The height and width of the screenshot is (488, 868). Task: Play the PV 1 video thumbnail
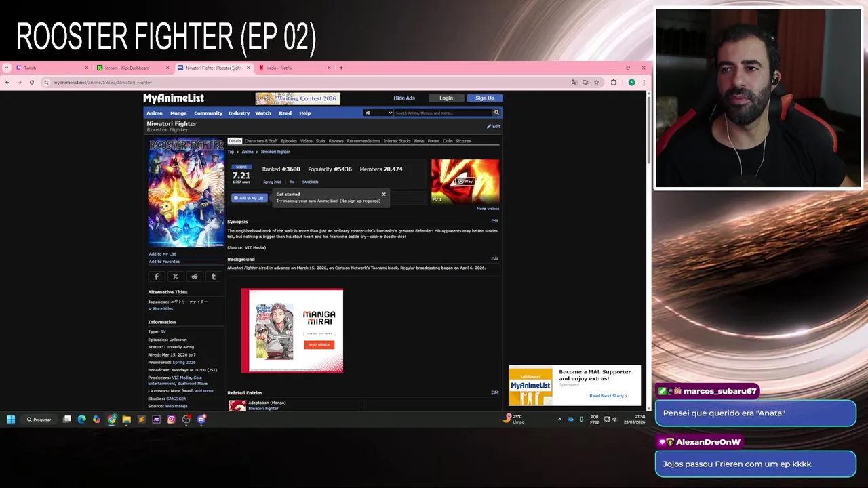click(465, 181)
